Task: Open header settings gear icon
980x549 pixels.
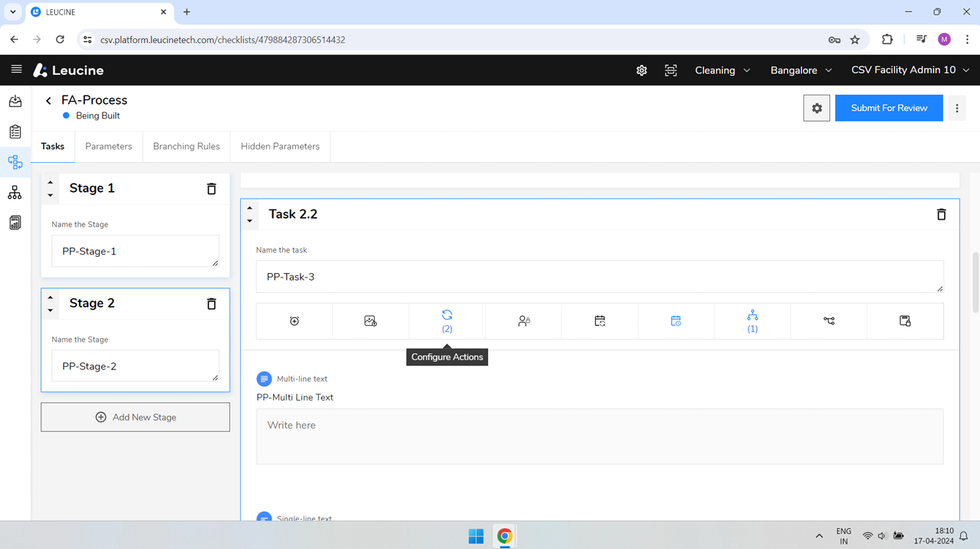Action: tap(641, 70)
